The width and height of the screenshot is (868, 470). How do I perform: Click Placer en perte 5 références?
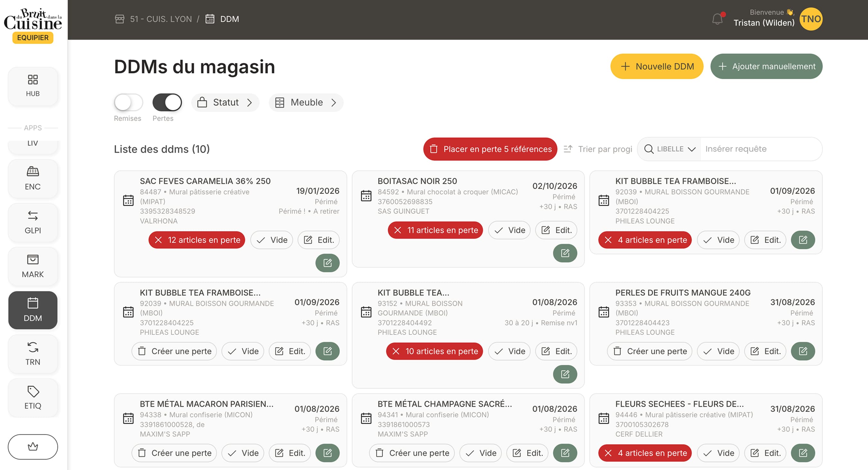[x=490, y=149]
